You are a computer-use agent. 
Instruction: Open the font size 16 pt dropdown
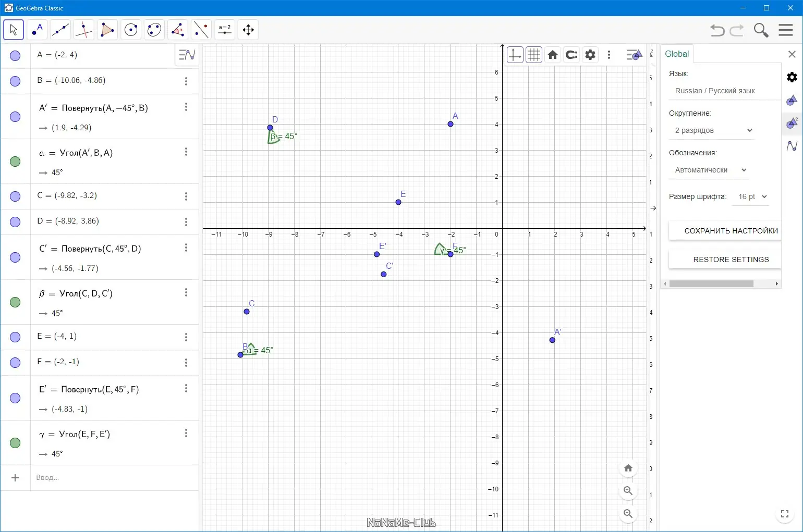click(x=751, y=196)
